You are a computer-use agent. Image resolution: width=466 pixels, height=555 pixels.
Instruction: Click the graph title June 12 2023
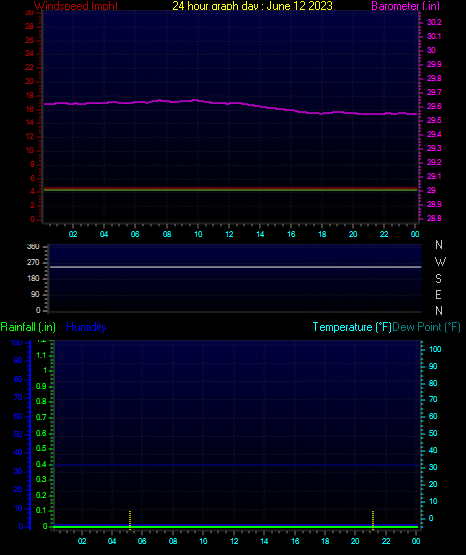[299, 6]
